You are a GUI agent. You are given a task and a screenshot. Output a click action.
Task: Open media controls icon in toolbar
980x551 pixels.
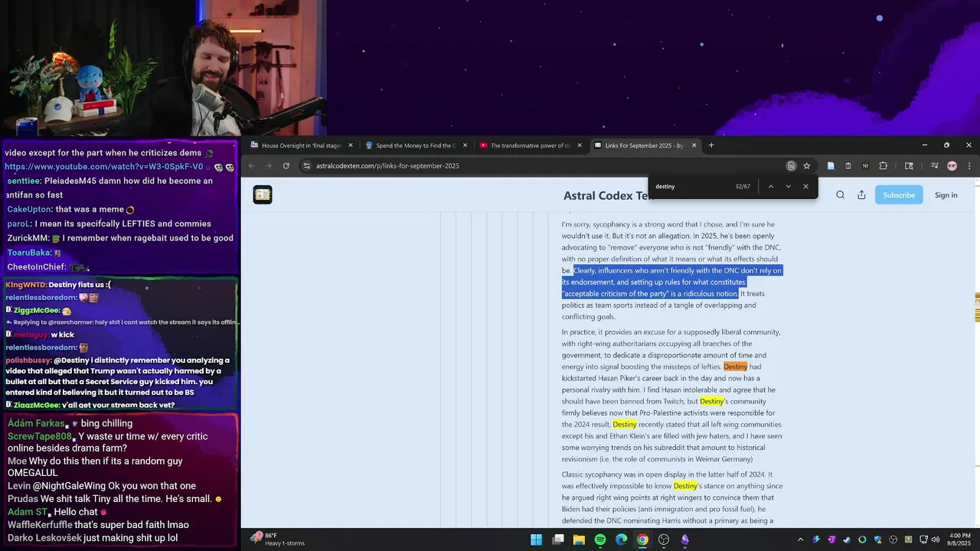pyautogui.click(x=935, y=166)
